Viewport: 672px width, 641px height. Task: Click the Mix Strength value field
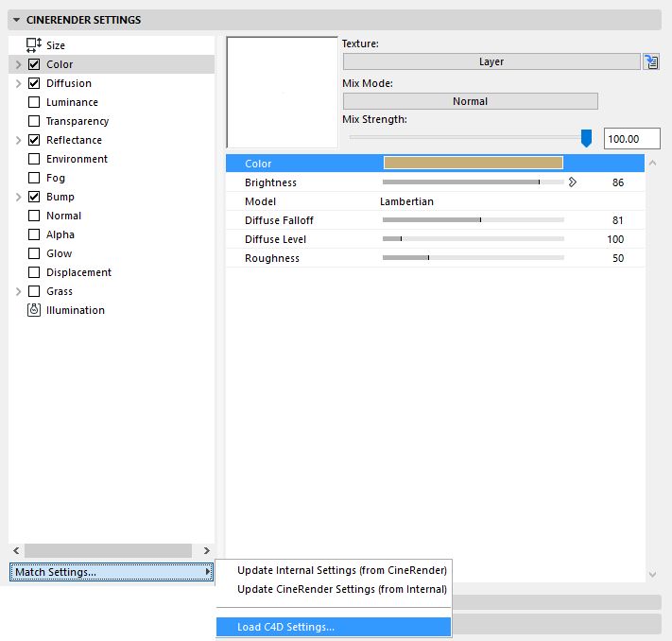[x=632, y=138]
